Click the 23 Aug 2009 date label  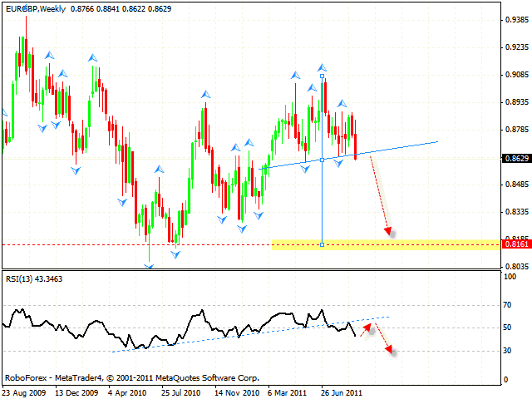[x=25, y=390]
